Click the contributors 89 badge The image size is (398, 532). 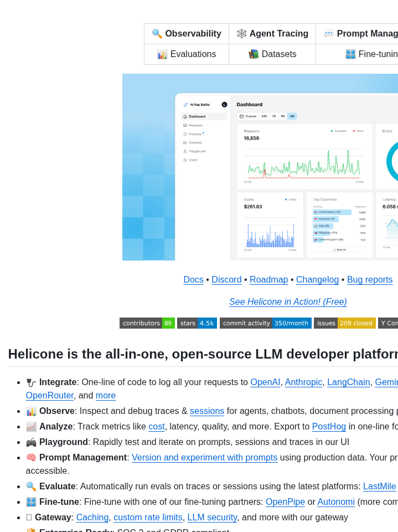pyautogui.click(x=147, y=323)
